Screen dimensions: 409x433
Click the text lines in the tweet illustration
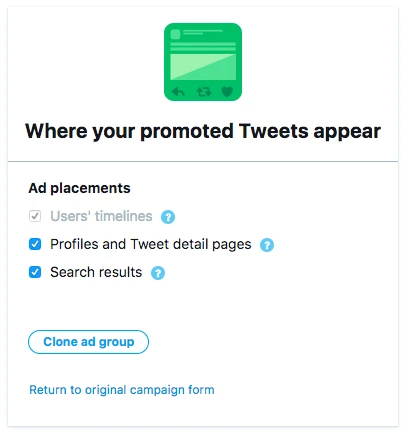[203, 46]
